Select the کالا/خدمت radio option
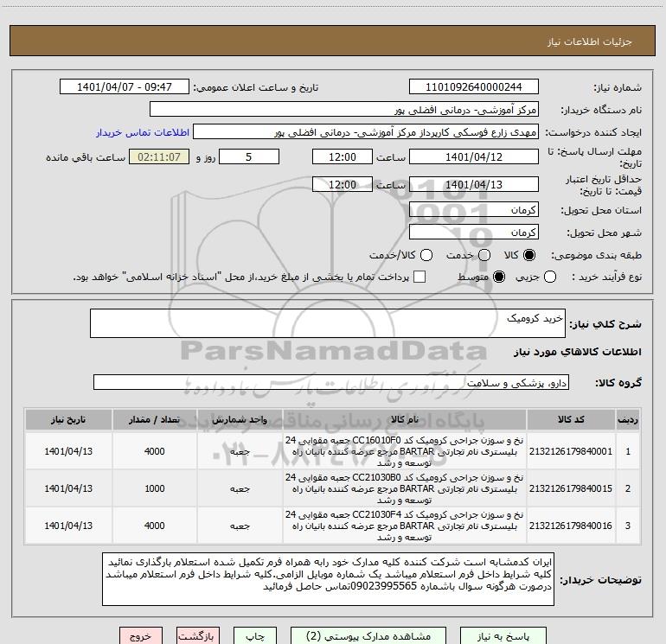 (x=426, y=255)
